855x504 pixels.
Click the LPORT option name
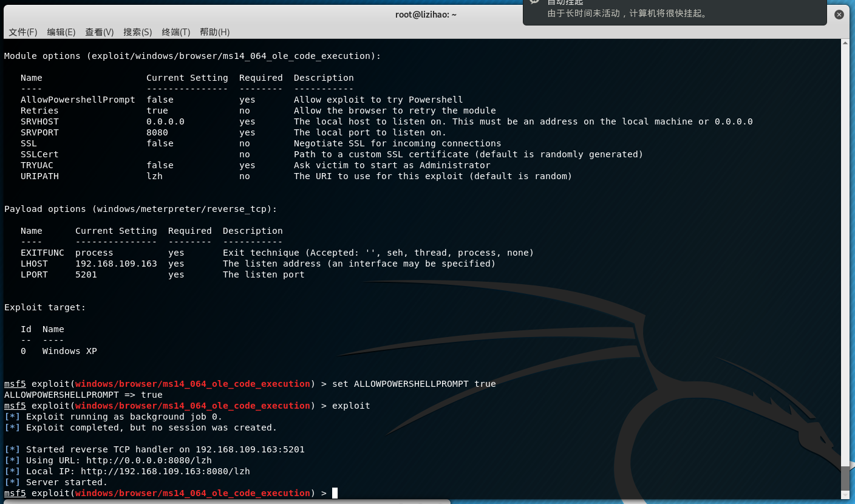click(x=34, y=274)
